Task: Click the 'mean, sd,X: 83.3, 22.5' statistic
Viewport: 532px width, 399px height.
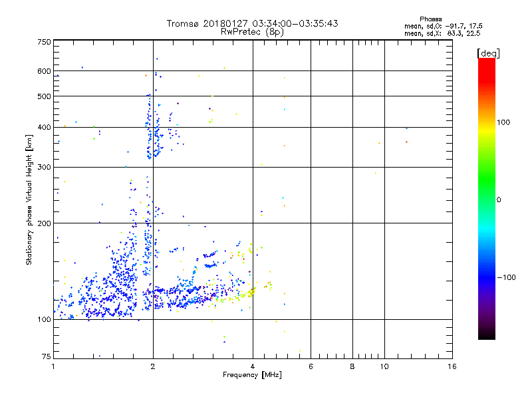Action: 442,33
